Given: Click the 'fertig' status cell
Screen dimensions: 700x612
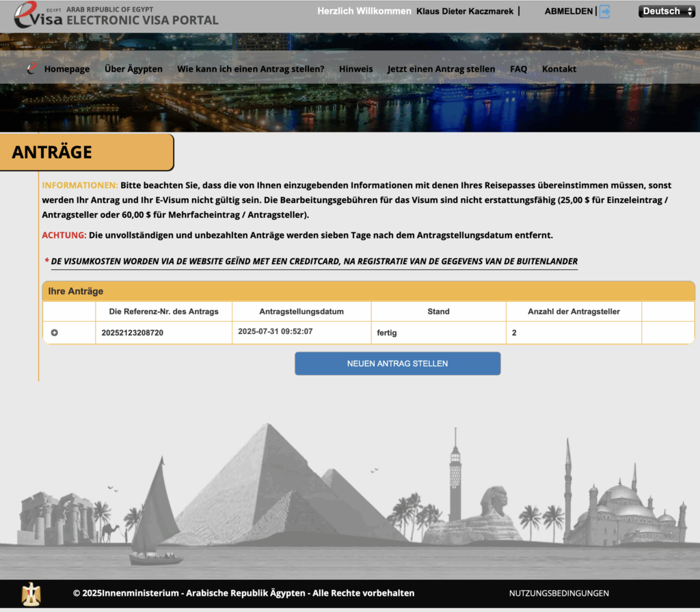Looking at the screenshot, I should tap(387, 333).
